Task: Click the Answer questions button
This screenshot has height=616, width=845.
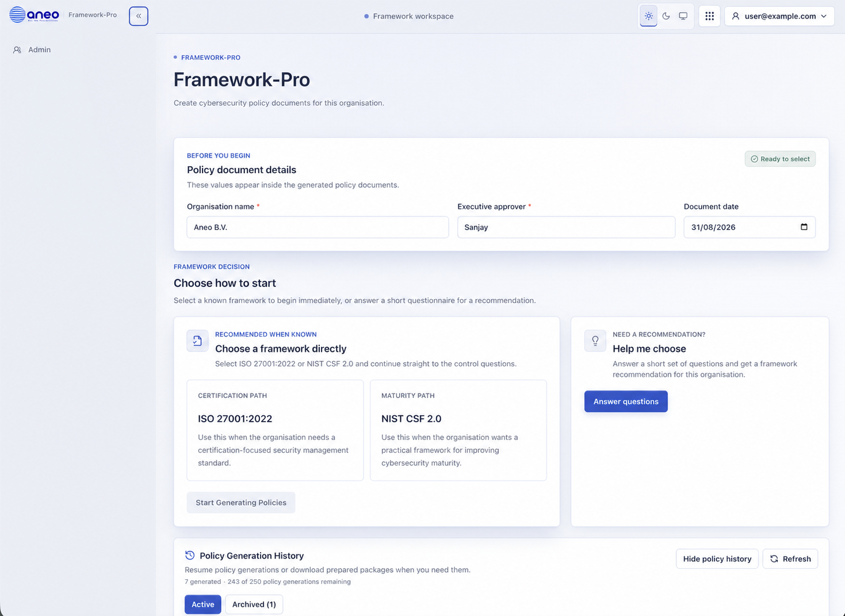Action: click(626, 401)
